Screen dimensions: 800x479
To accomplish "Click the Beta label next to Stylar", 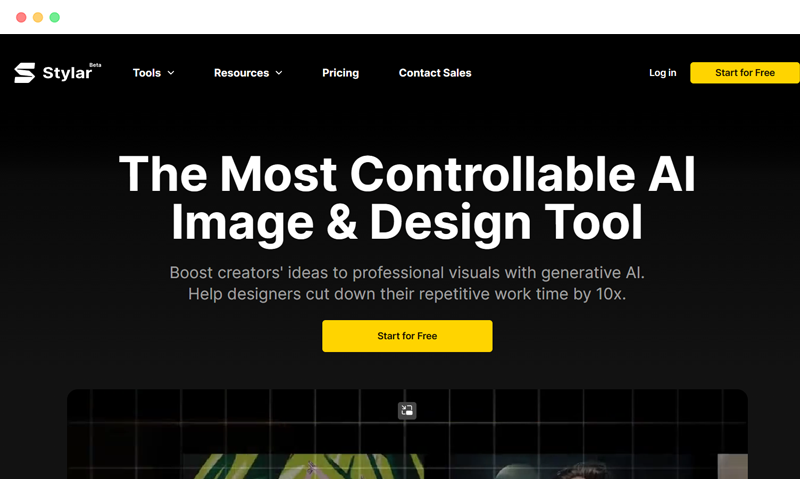I will tap(95, 65).
